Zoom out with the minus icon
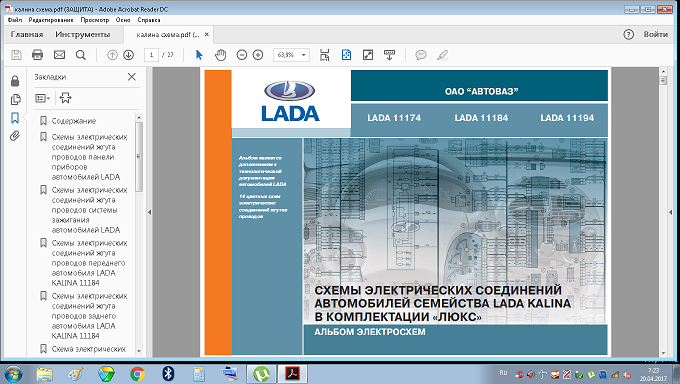 pos(242,55)
